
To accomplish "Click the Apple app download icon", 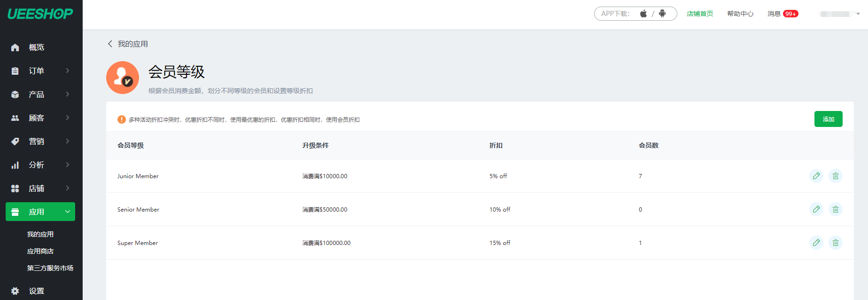I will 643,14.
